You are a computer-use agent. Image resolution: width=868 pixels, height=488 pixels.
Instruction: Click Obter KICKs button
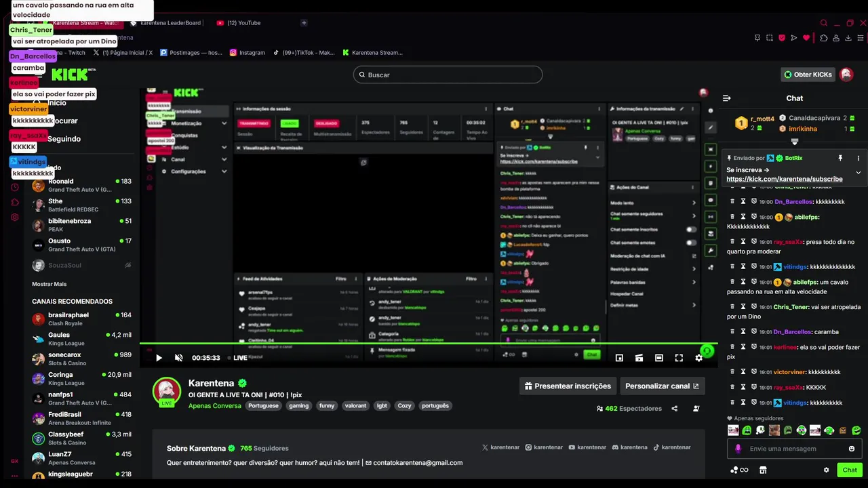808,75
